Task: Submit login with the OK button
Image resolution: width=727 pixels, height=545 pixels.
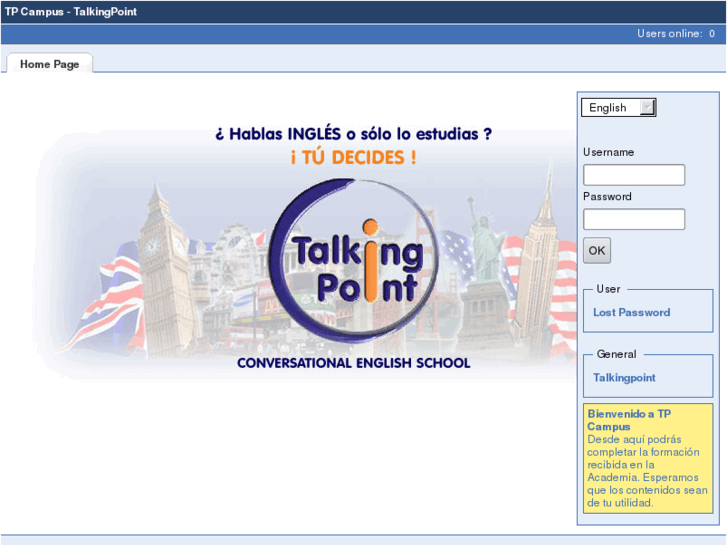Action: [597, 250]
